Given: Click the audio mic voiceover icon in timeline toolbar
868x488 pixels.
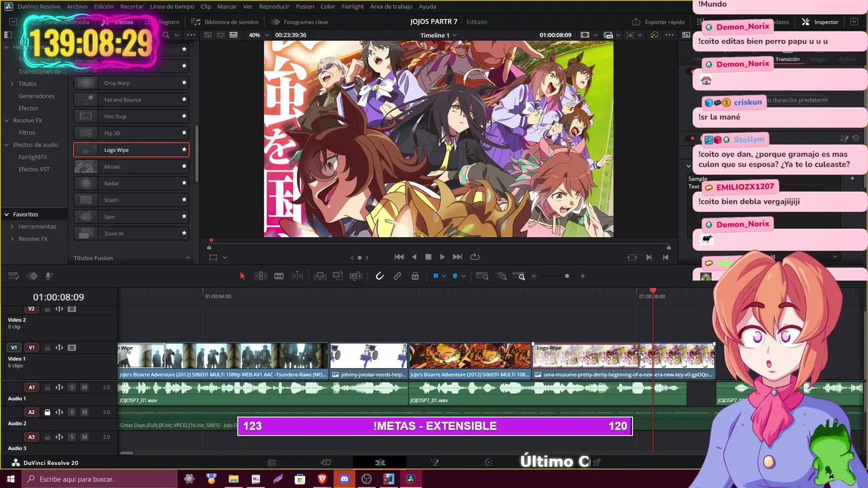Looking at the screenshot, I should click(49, 276).
